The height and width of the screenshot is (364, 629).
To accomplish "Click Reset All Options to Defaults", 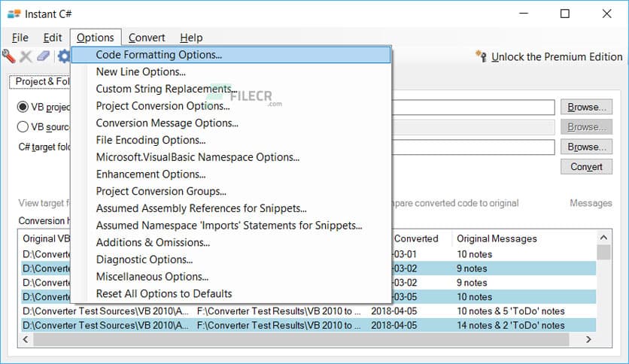I will click(x=231, y=294).
